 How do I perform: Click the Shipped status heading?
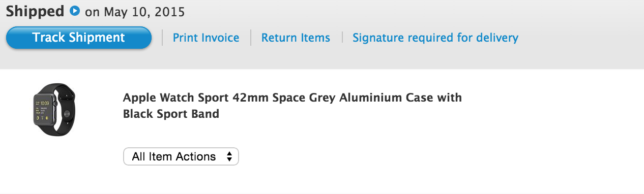(x=36, y=11)
